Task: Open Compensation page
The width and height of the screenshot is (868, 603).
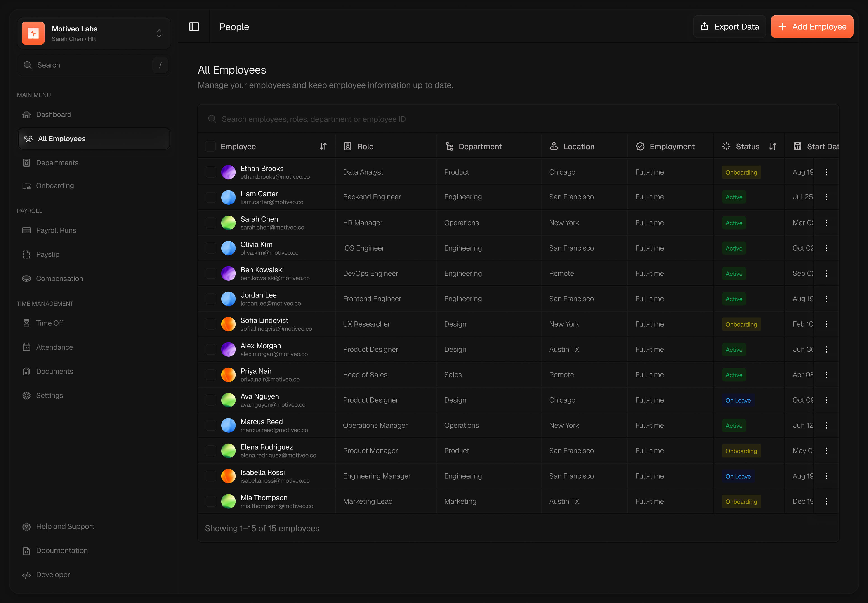Action: pos(94,278)
